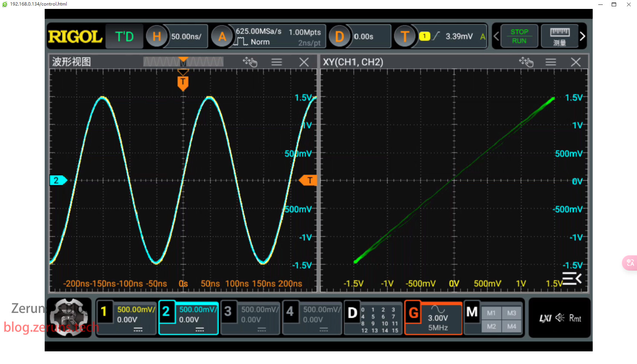Open the Delay D settings
637x364 pixels.
click(339, 36)
